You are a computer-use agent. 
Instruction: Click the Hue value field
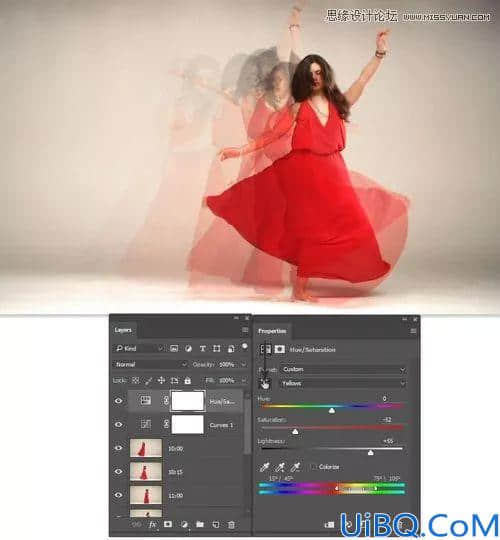point(385,398)
